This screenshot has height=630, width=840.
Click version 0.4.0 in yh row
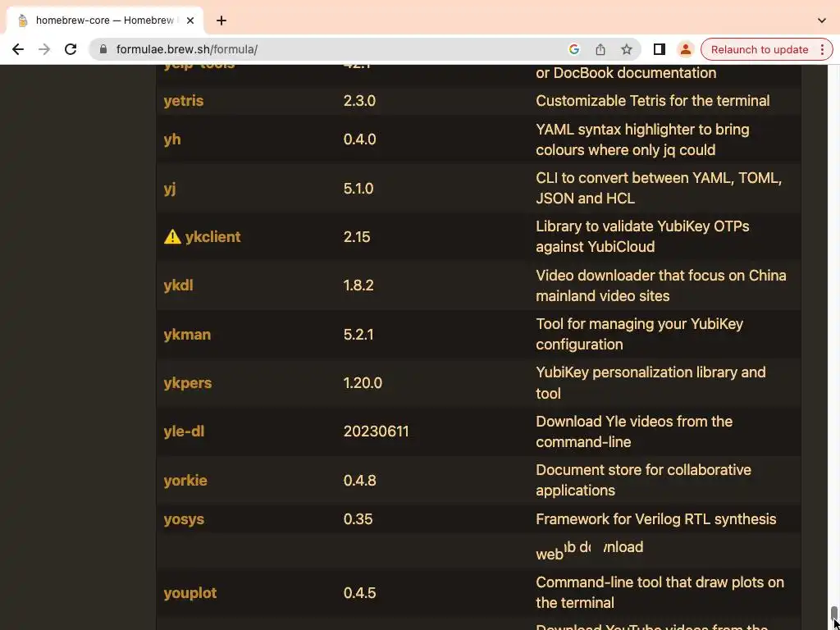359,139
